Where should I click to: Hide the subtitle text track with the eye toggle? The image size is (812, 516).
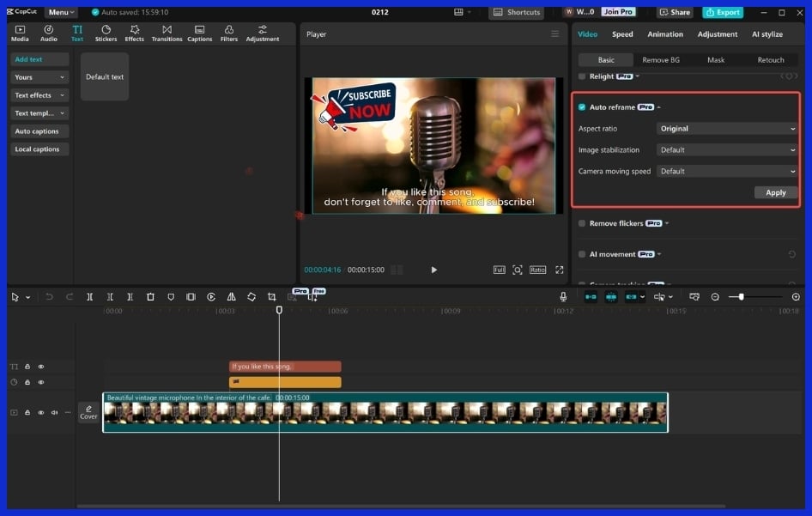pos(39,366)
